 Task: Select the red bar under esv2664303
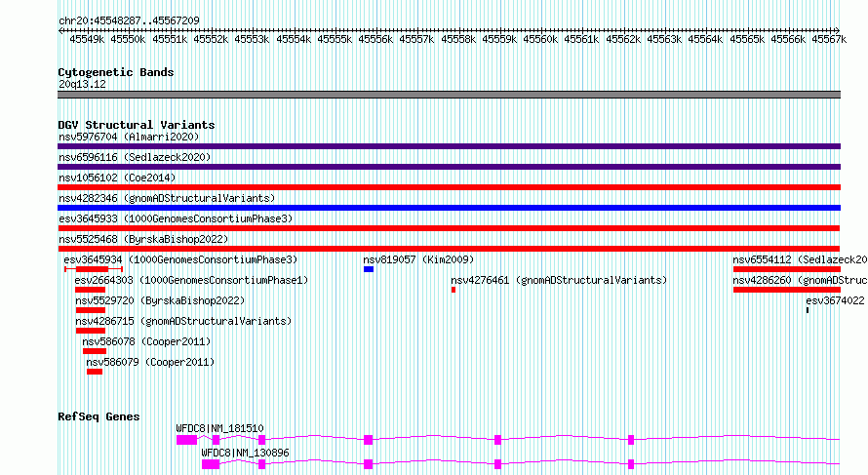click(x=91, y=290)
